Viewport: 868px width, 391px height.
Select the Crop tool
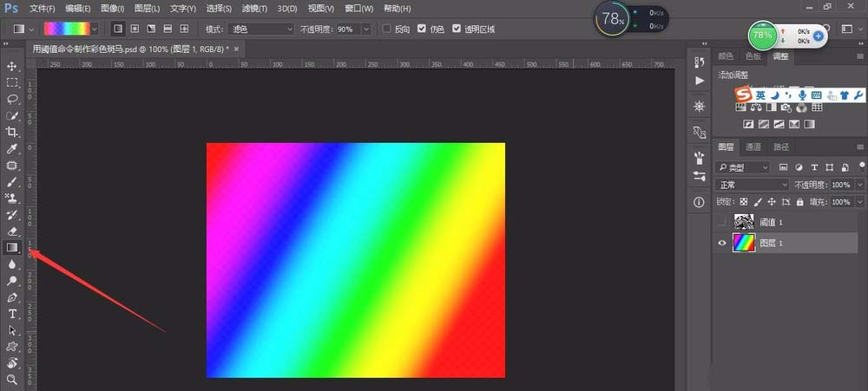pyautogui.click(x=12, y=132)
